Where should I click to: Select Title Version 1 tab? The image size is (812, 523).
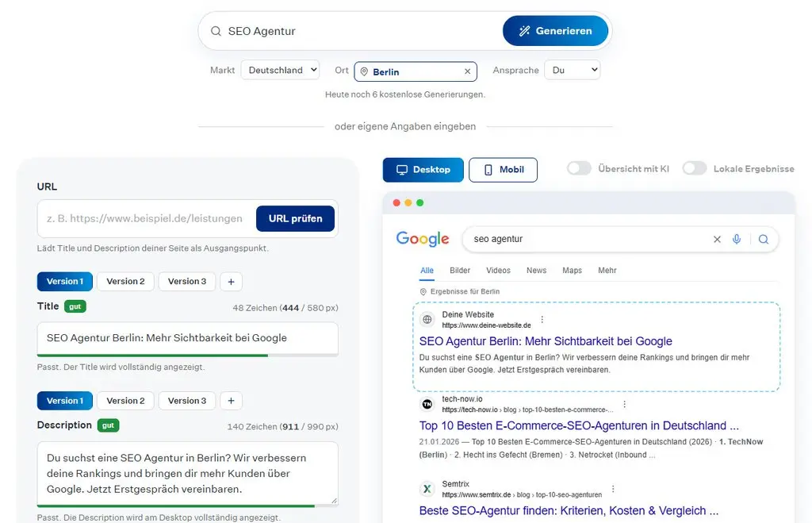coord(65,282)
